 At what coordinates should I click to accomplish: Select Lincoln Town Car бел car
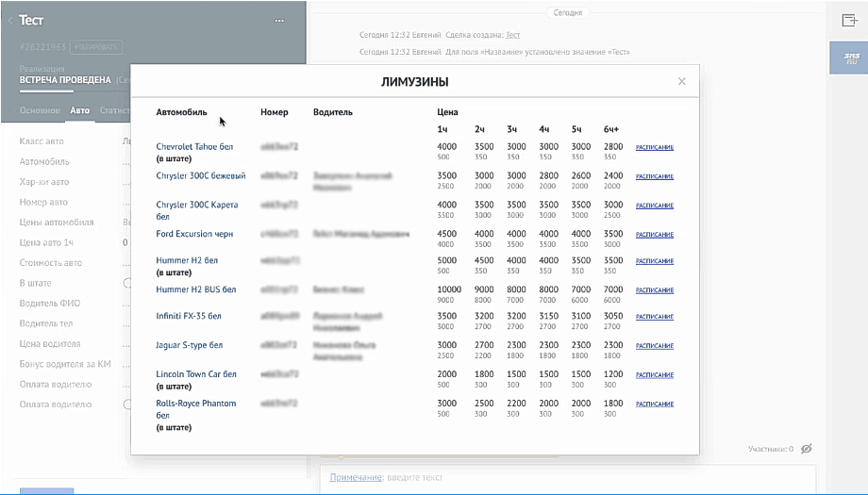pos(196,374)
